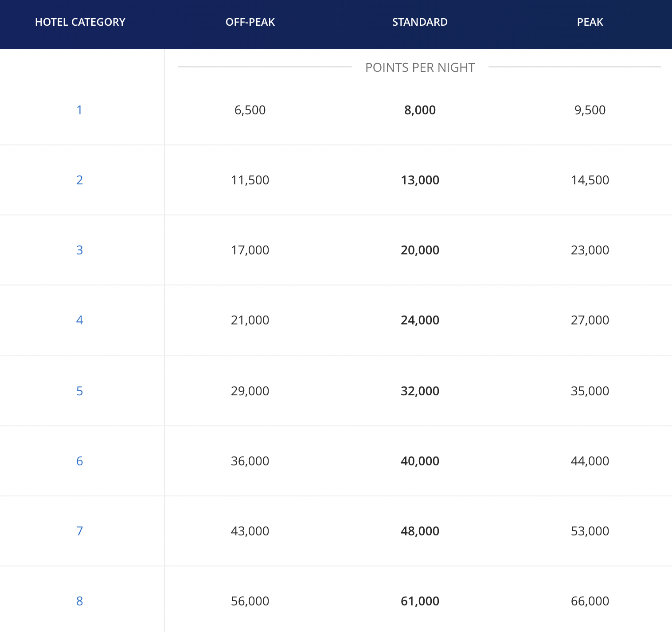Open the hotel category 8 link
The image size is (672, 632).
tap(79, 601)
